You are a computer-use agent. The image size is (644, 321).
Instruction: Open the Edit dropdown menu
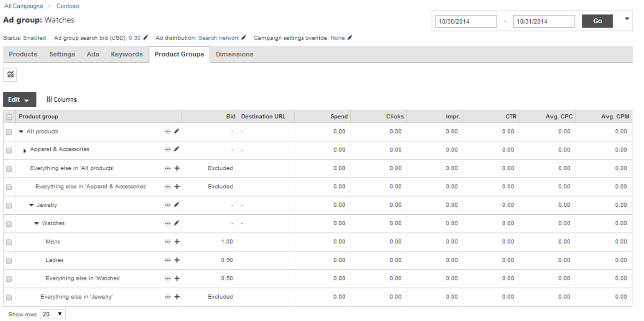(x=19, y=99)
